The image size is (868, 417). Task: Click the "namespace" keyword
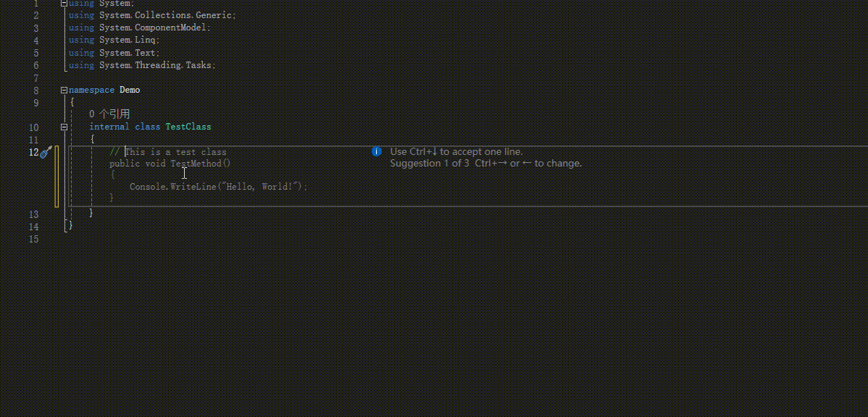coord(91,90)
